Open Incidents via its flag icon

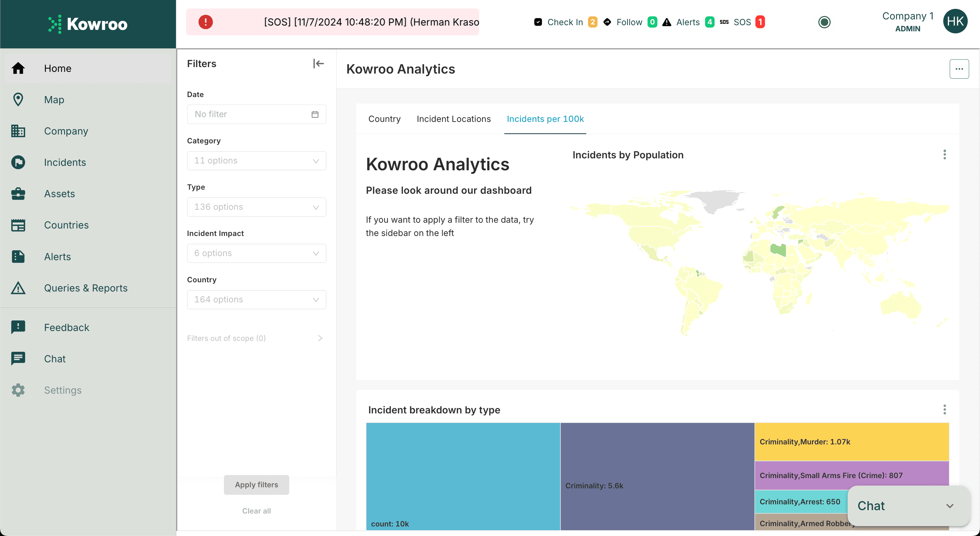click(x=18, y=162)
